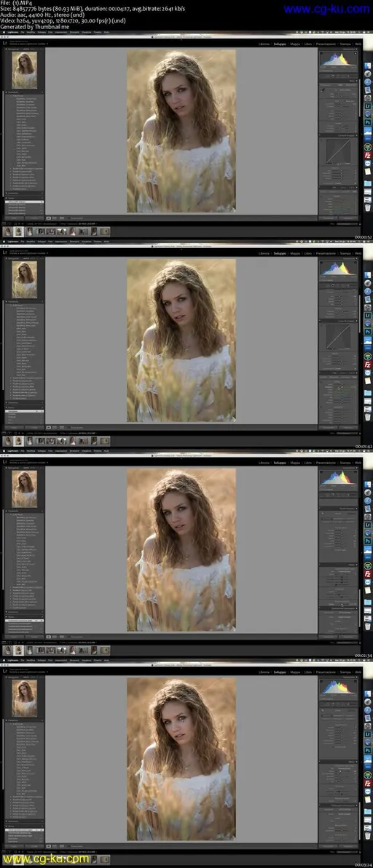Collapse the Navigatore panel in the 00:01:42 frame

24,258
